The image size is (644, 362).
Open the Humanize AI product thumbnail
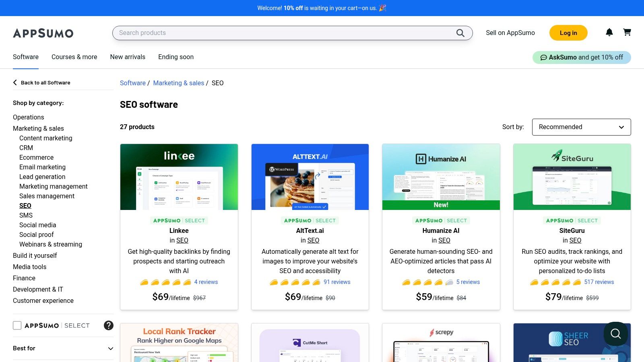coord(441,177)
